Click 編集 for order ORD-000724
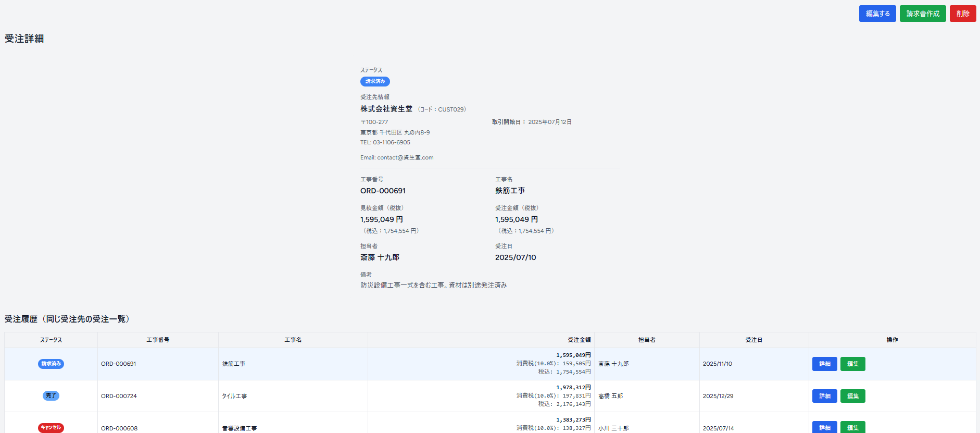 point(852,396)
